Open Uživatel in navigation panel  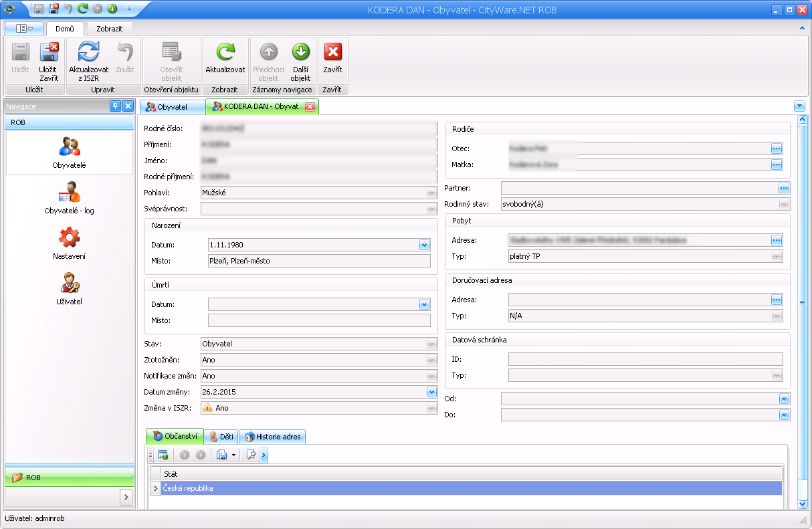(70, 289)
